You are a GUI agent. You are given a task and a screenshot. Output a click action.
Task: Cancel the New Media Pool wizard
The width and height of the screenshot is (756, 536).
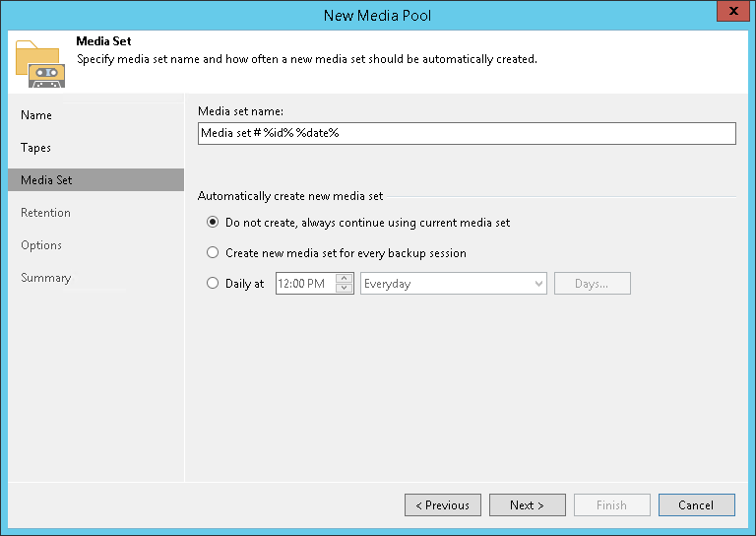tap(696, 505)
